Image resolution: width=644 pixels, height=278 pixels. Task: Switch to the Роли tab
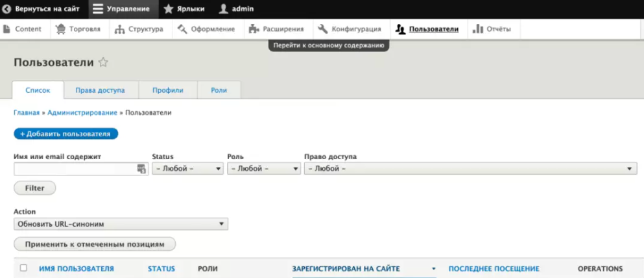point(219,90)
